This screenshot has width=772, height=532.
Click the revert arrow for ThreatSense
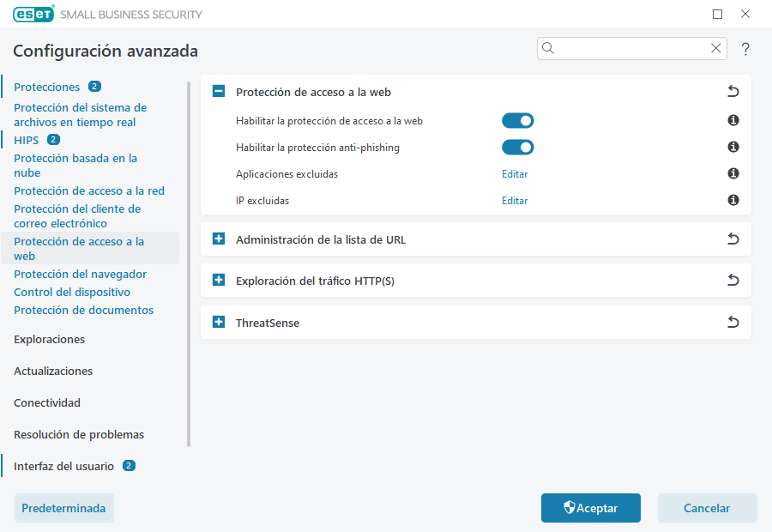[x=733, y=322]
